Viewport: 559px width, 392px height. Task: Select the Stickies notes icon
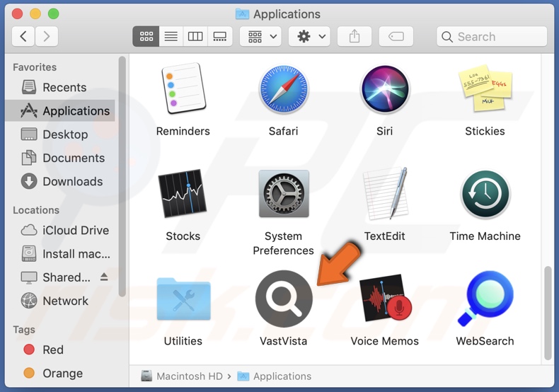(485, 88)
